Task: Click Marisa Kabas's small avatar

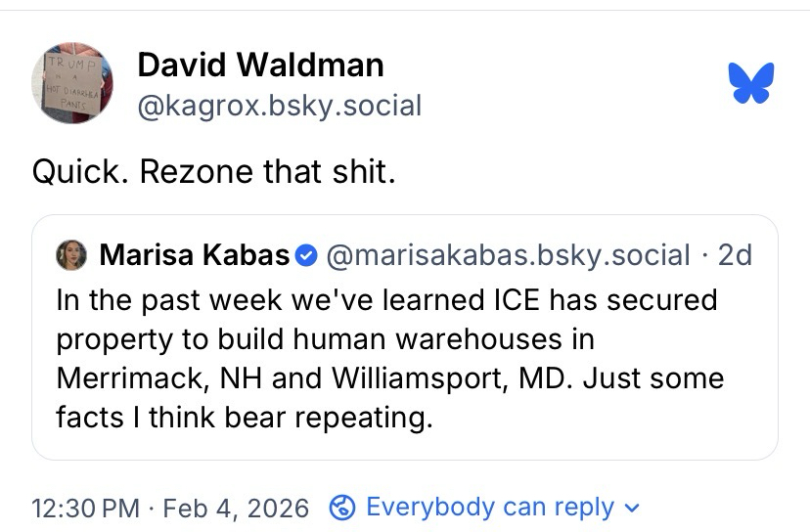Action: point(72,256)
